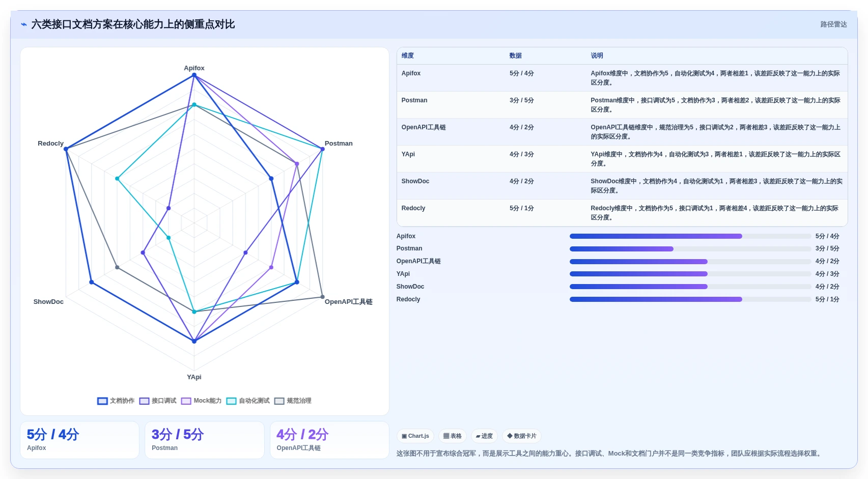The image size is (868, 479).
Task: Hide the Mock能力 dataset via legend
Action: coord(202,401)
